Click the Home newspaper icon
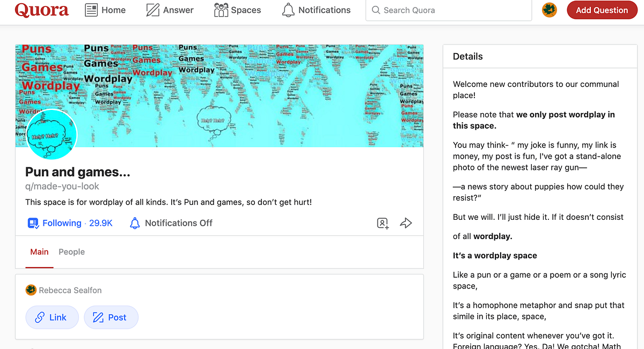644x349 pixels. (91, 10)
